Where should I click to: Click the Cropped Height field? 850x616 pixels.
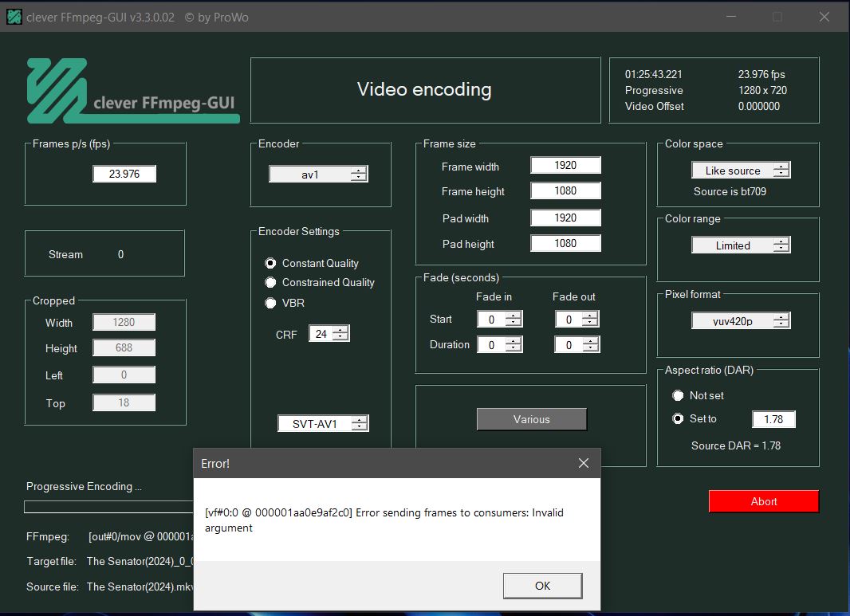124,347
